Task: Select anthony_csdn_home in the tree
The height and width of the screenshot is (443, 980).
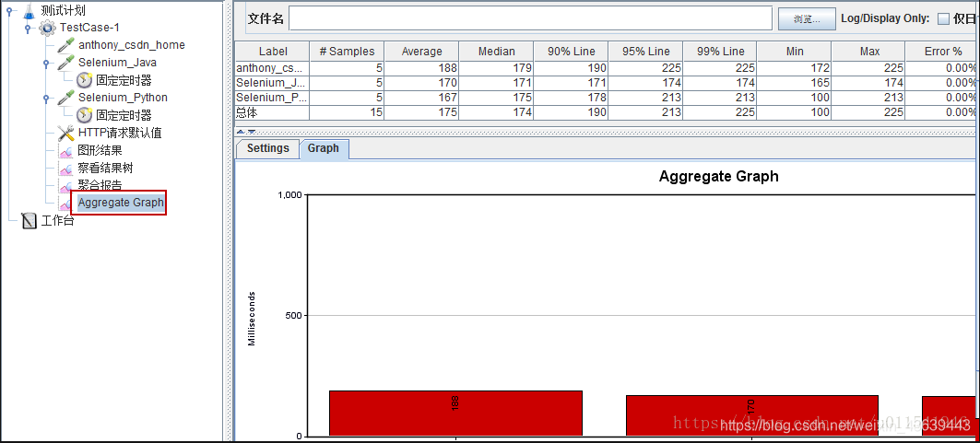Action: [131, 45]
